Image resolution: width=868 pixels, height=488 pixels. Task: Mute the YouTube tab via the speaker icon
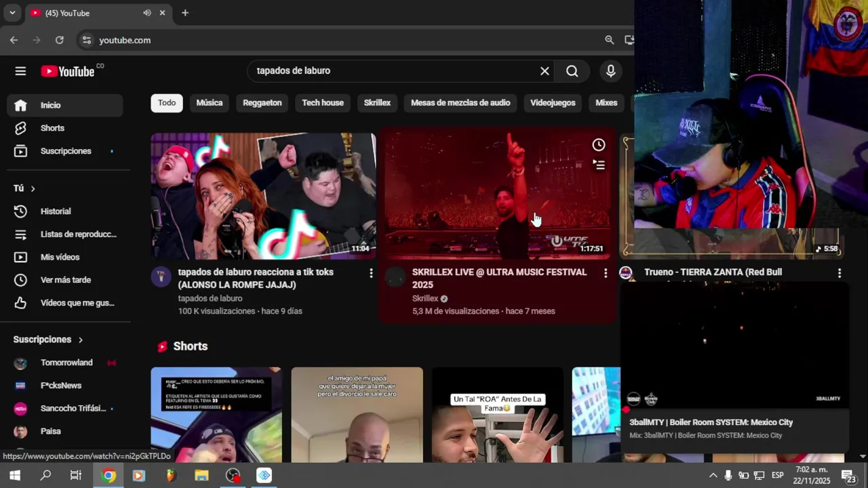(x=147, y=13)
